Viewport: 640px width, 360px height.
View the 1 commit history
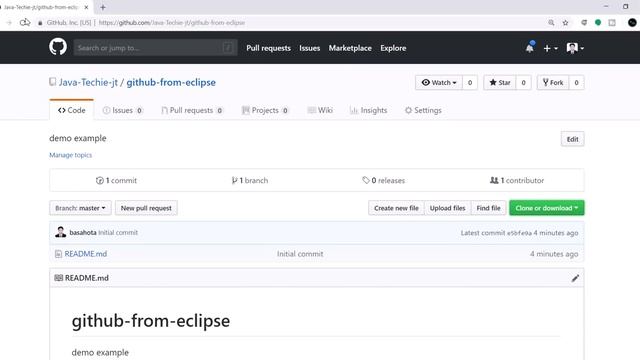click(116, 180)
